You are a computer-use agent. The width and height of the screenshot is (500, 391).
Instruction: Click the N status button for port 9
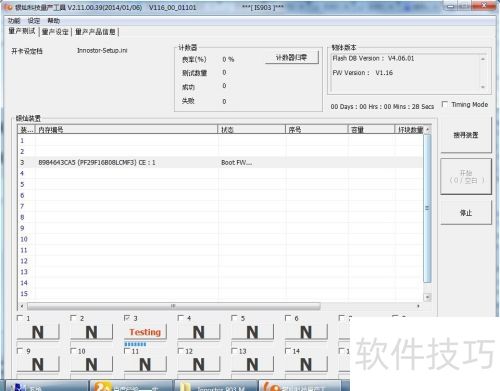38,364
